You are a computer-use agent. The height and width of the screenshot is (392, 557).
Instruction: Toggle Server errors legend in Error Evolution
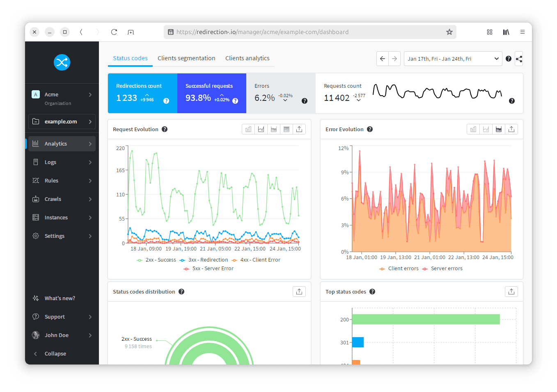pos(442,269)
